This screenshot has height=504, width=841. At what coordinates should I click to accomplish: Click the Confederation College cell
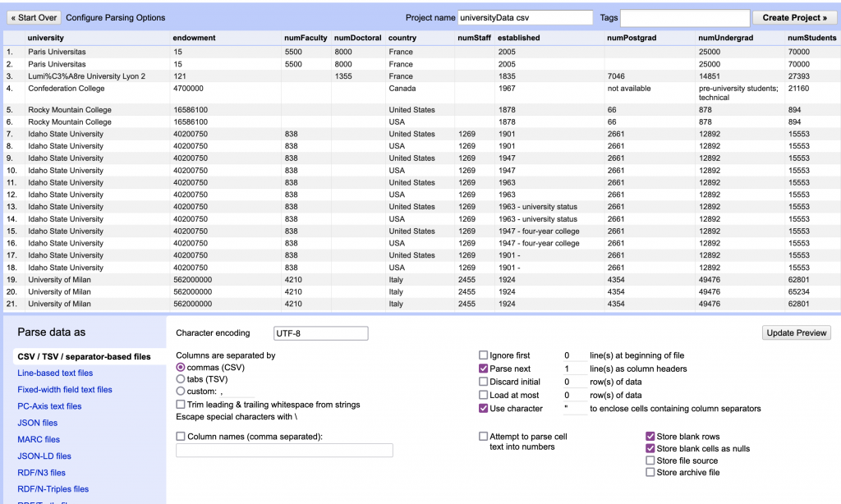tap(67, 89)
